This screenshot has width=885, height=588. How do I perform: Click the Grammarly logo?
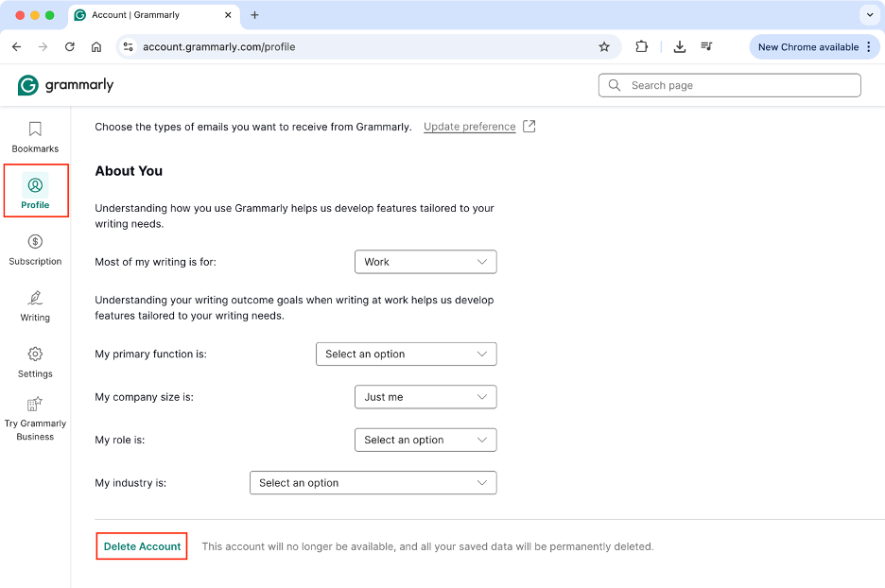[64, 84]
